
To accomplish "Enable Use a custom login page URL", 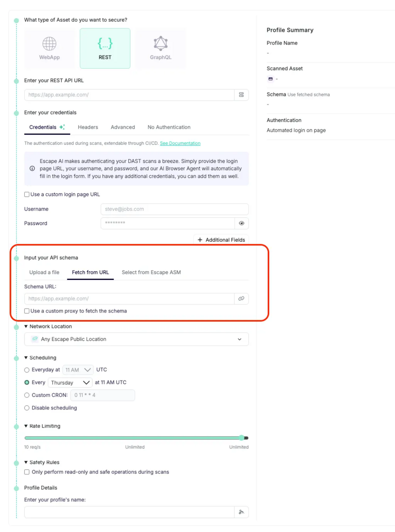I will [x=27, y=194].
